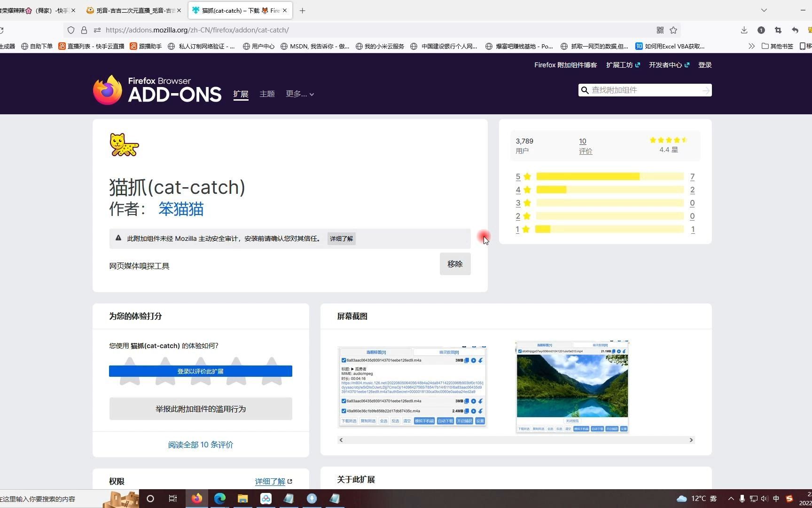Click the volume speaker icon in system tray
This screenshot has height=508, width=812.
tap(765, 499)
